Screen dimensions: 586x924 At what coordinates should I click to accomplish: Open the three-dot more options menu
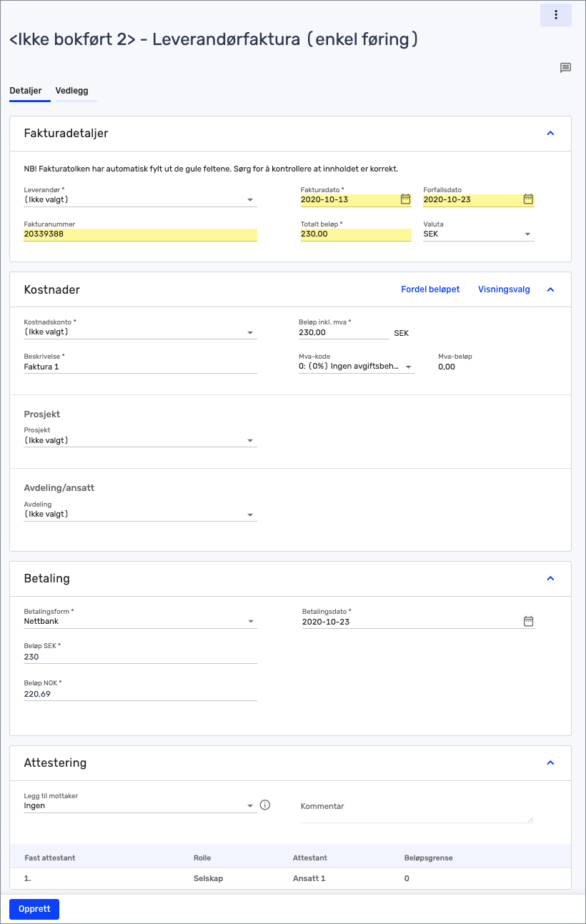[x=555, y=15]
